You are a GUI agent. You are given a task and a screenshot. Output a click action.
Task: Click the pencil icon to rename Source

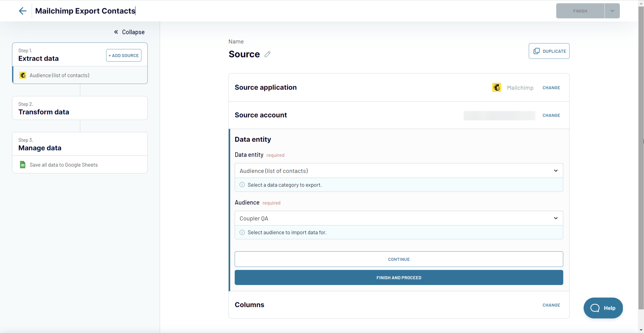[x=267, y=54]
